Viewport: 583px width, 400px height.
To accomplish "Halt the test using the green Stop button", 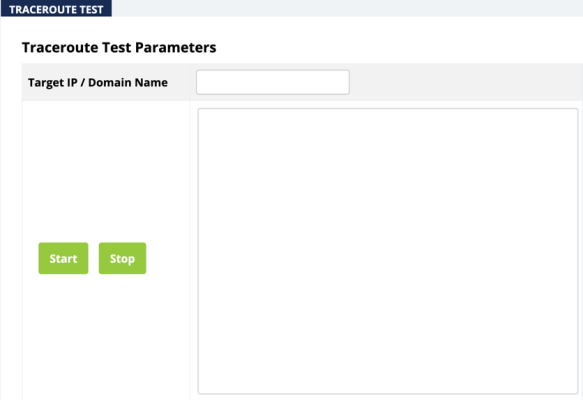I will point(122,258).
